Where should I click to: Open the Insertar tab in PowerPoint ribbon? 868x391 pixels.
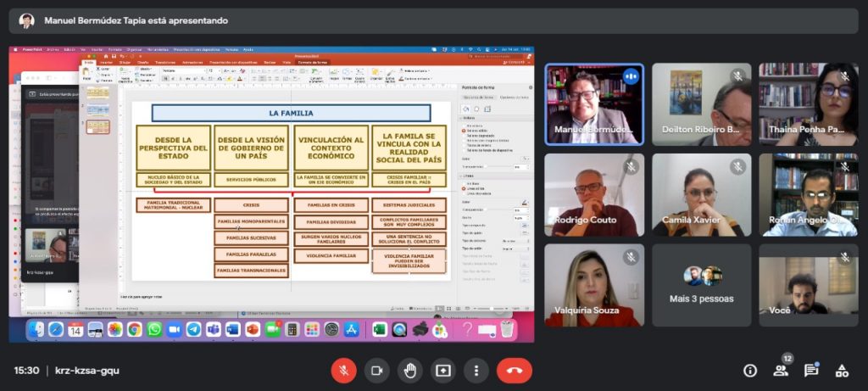pyautogui.click(x=105, y=63)
